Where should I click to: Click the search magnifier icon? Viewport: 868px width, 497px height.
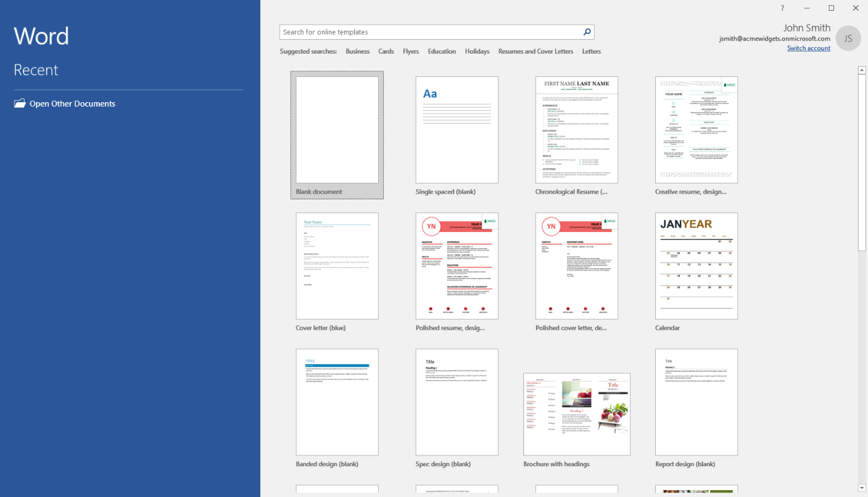pyautogui.click(x=587, y=32)
